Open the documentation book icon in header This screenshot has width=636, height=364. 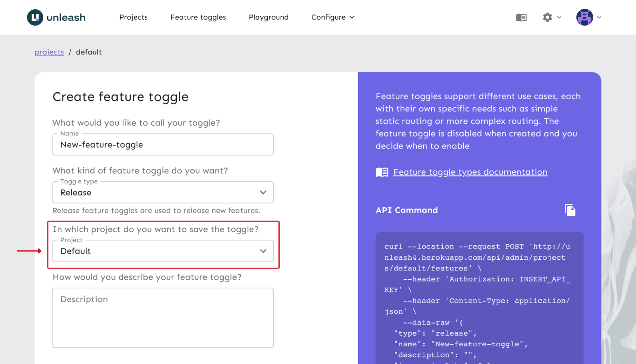pyautogui.click(x=521, y=17)
